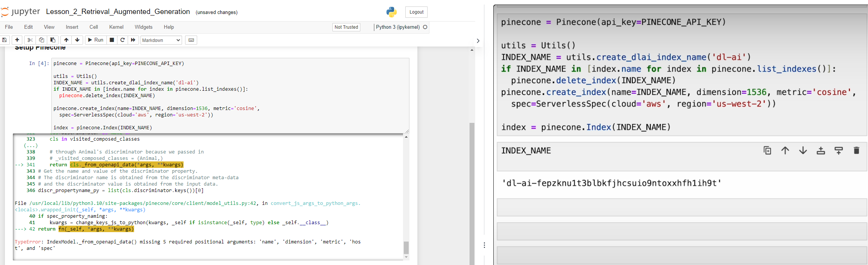Screen dimensions: 868x265
Task: Click the bottom empty cell in the right panel
Action: click(681, 256)
